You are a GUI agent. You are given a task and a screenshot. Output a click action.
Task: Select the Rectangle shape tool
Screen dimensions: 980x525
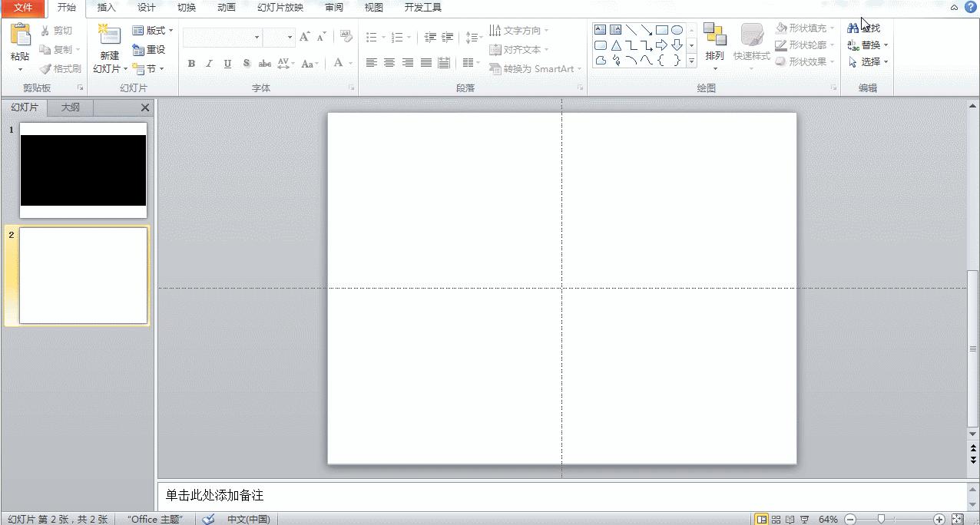click(661, 29)
